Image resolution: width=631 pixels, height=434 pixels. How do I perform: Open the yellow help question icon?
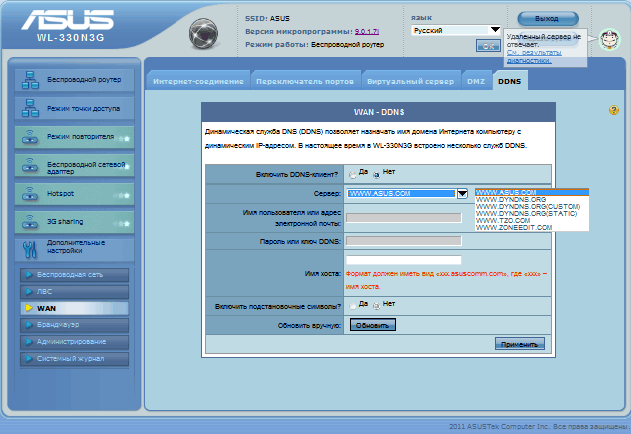(x=614, y=110)
